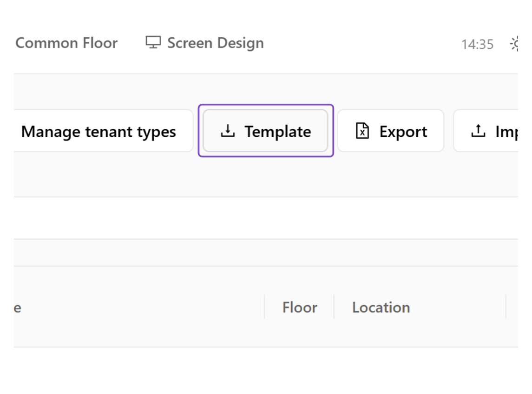
Task: Click the monitor icon beside Screen Design
Action: click(x=153, y=42)
